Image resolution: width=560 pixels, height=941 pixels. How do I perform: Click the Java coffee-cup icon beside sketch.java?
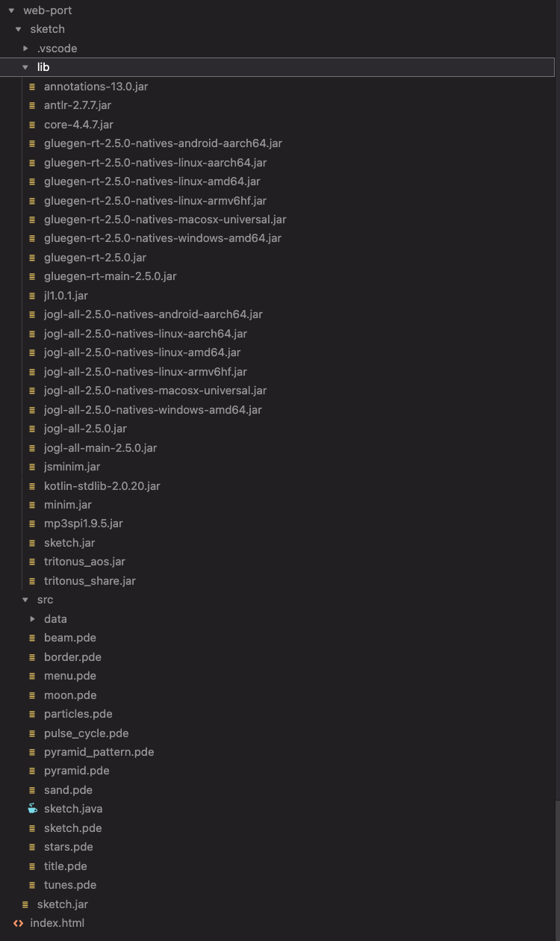click(32, 809)
